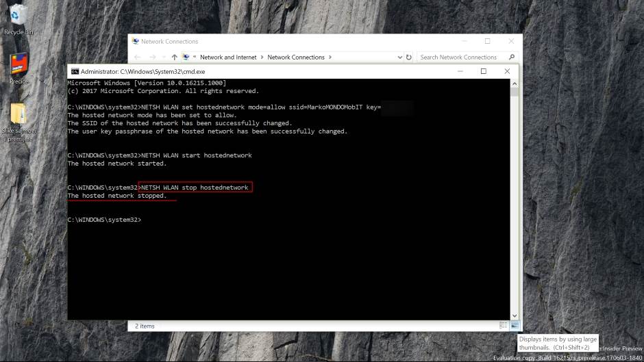Expand chevron after Network Connections breadcrumb
The height and width of the screenshot is (362, 644).
pos(329,57)
